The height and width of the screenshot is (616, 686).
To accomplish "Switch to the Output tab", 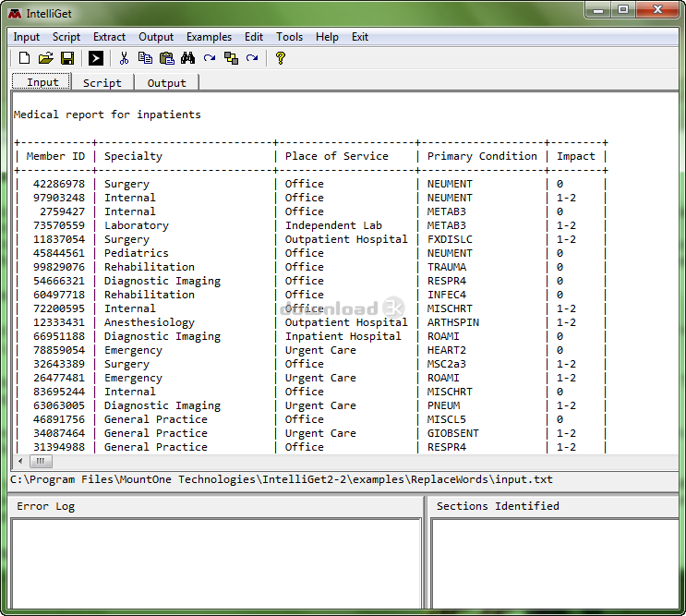I will (x=167, y=83).
